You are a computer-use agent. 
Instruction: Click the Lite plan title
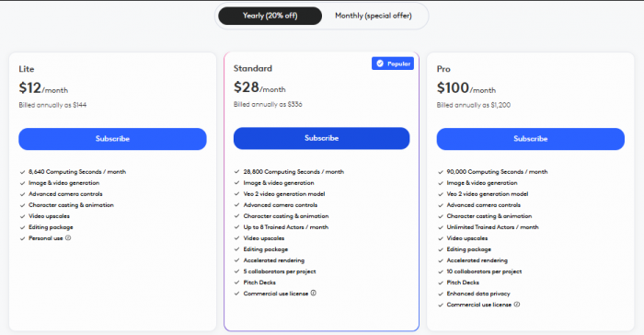pyautogui.click(x=27, y=69)
